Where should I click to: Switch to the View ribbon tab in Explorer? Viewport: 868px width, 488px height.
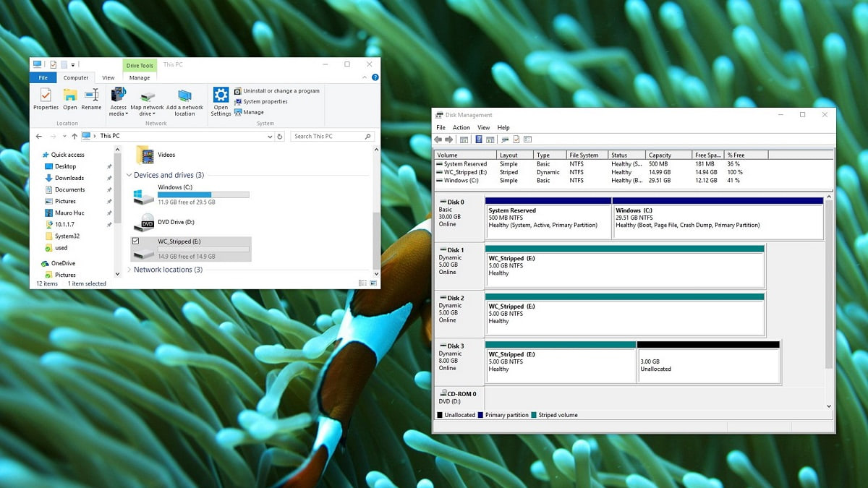click(x=108, y=78)
